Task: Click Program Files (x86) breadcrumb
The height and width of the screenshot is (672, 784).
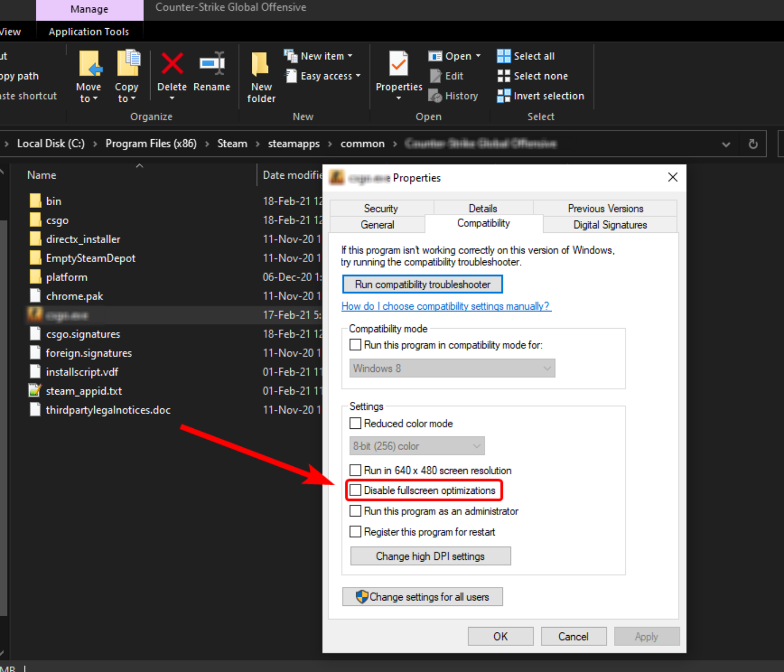Action: coord(151,143)
